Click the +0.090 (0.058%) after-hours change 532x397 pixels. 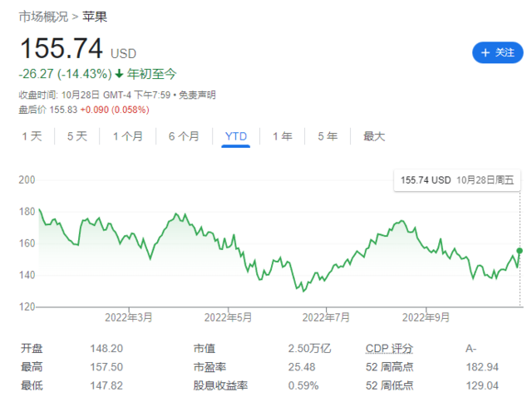click(x=115, y=110)
